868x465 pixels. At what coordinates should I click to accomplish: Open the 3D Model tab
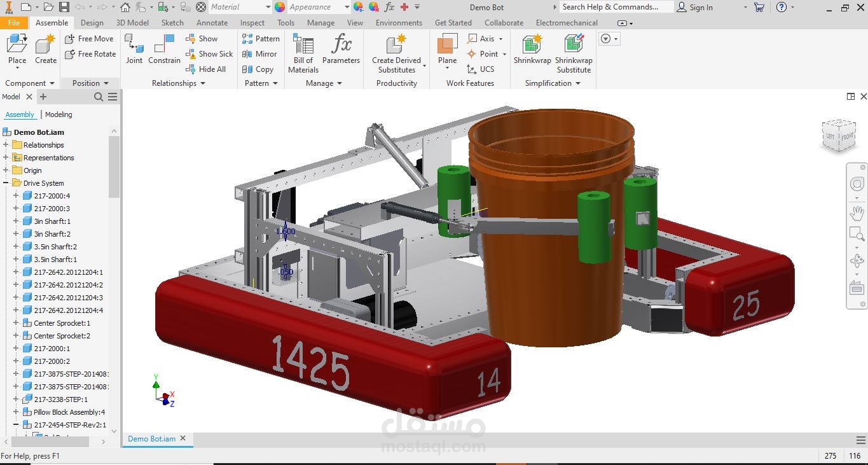pyautogui.click(x=132, y=23)
